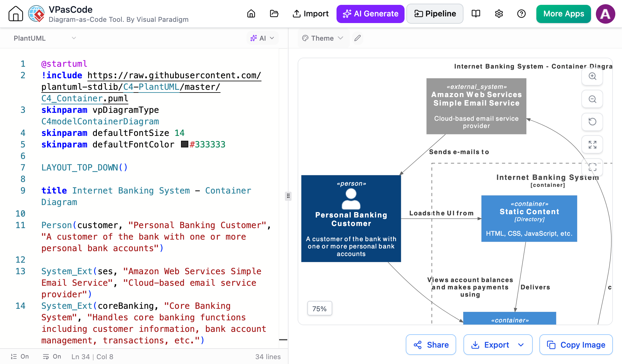Expand the AI dropdown in editor bar

(262, 38)
